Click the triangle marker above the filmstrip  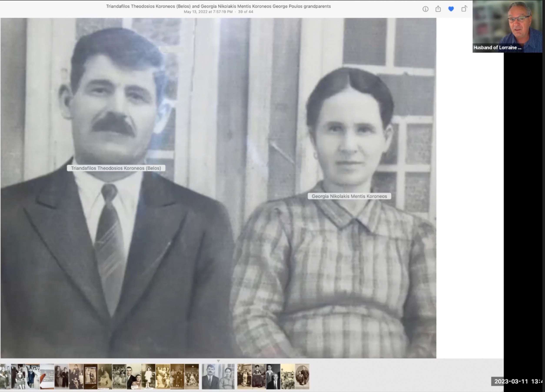pos(218,361)
